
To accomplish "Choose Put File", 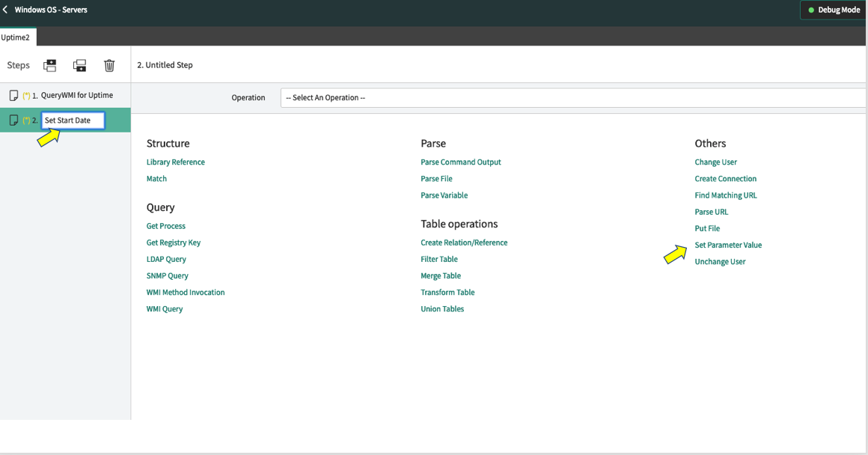I will click(x=707, y=228).
